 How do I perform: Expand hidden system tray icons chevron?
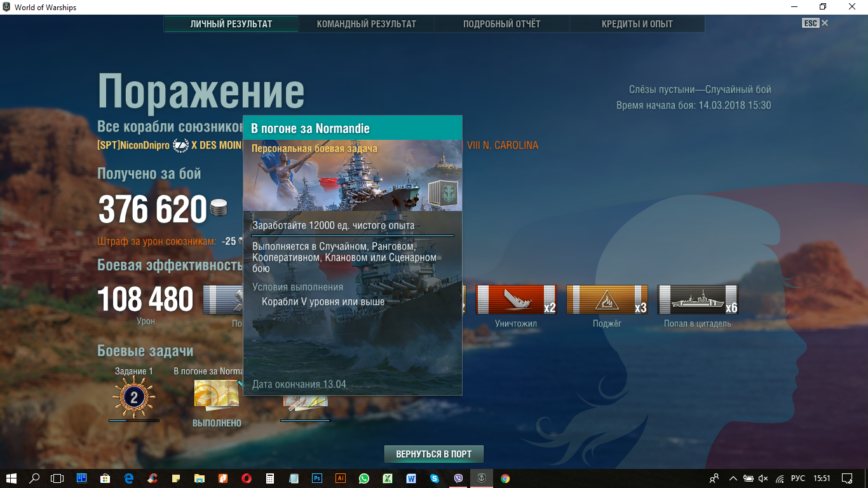(x=733, y=478)
